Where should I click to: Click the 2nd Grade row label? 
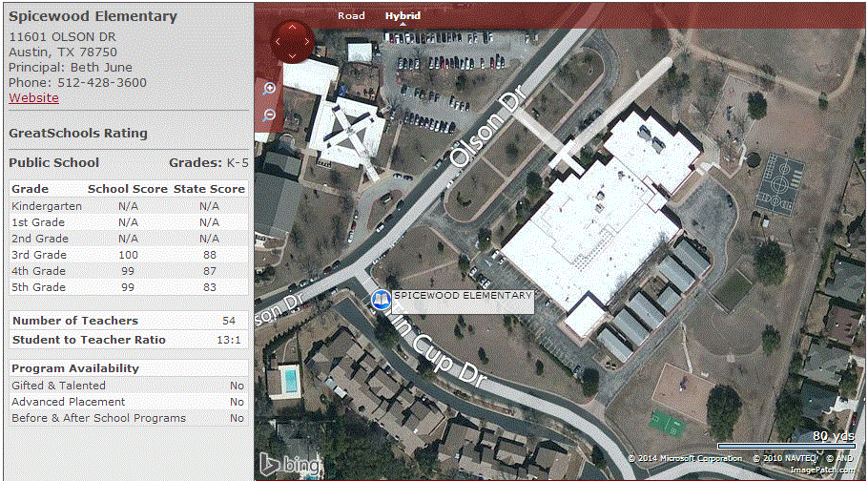pos(40,239)
